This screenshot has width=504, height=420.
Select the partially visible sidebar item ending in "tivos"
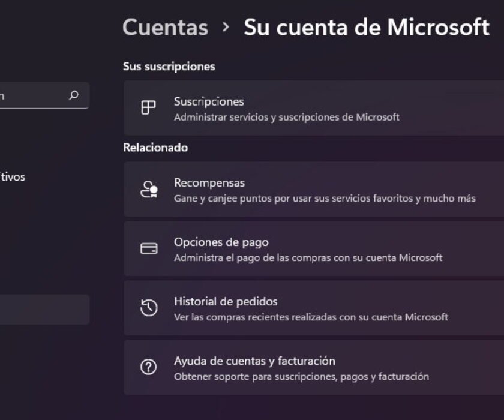coord(13,177)
